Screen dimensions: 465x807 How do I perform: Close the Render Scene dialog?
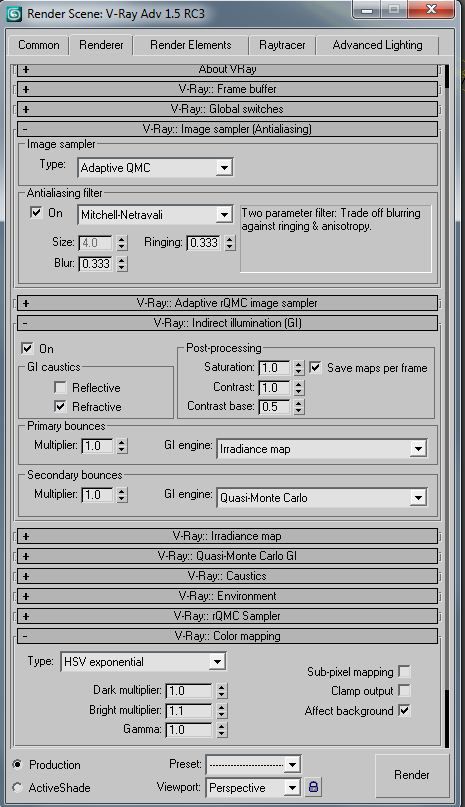pos(432,9)
